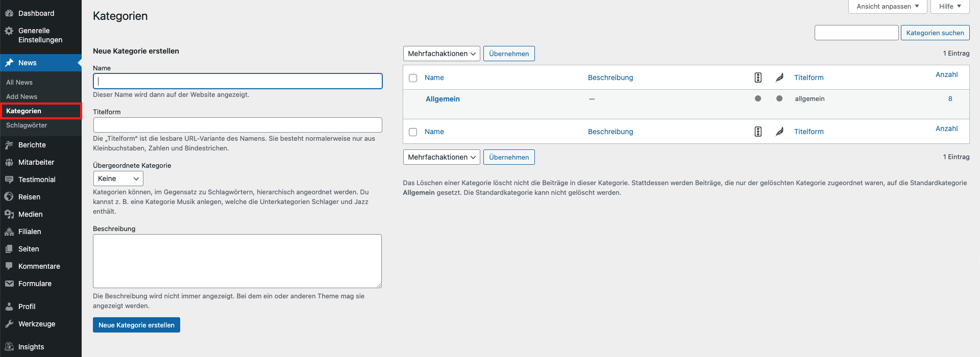Image resolution: width=980 pixels, height=357 pixels.
Task: Click the Reisen globe icon
Action: coord(9,197)
